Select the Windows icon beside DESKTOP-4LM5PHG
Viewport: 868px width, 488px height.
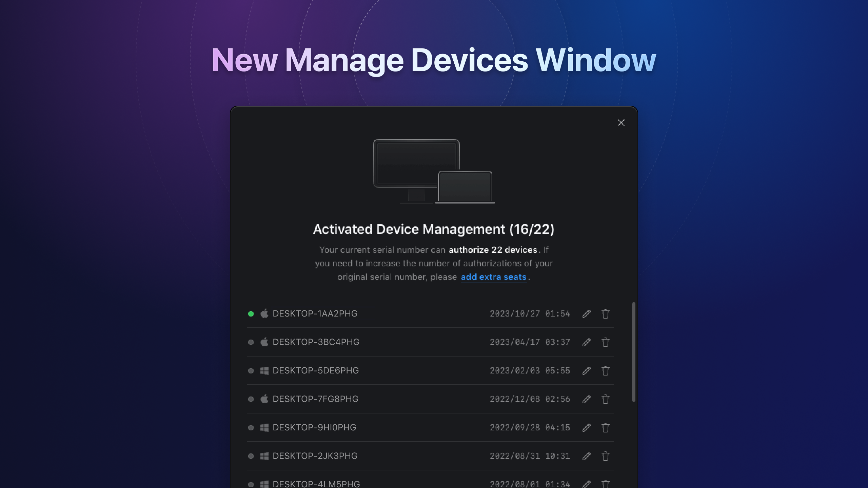264,484
